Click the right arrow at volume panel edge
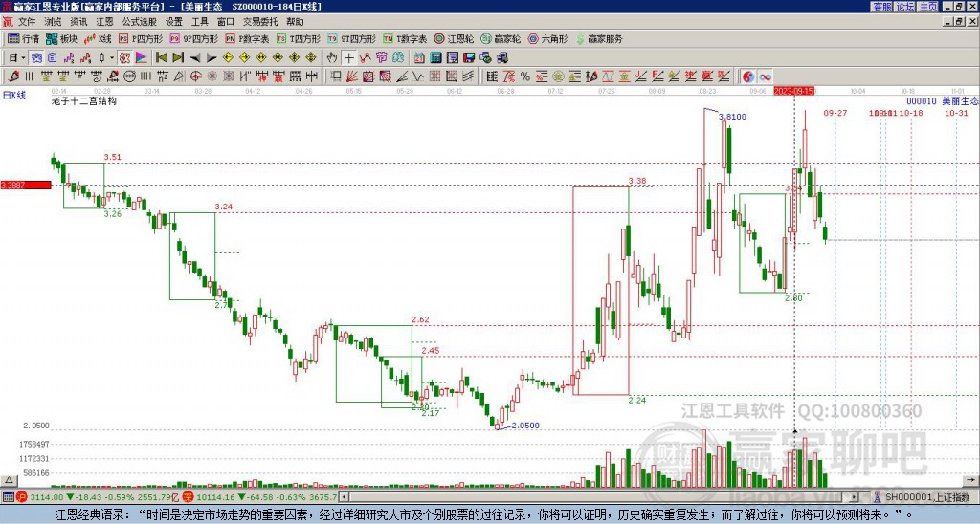The image size is (980, 524). click(x=972, y=480)
